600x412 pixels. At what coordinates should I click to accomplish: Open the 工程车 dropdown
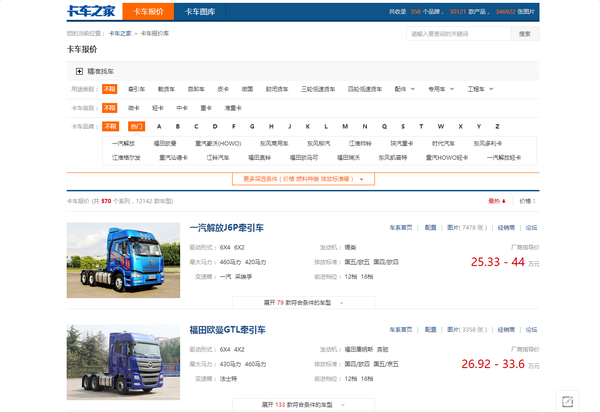pyautogui.click(x=480, y=89)
